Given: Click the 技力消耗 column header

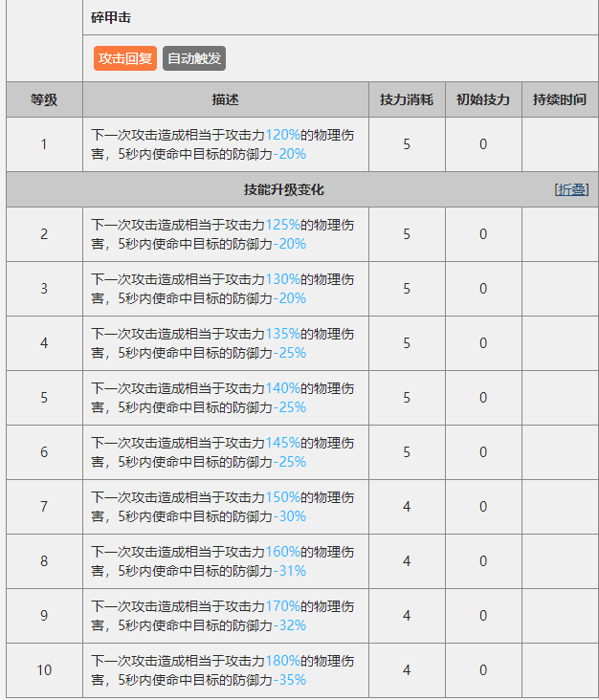Looking at the screenshot, I should pyautogui.click(x=407, y=99).
